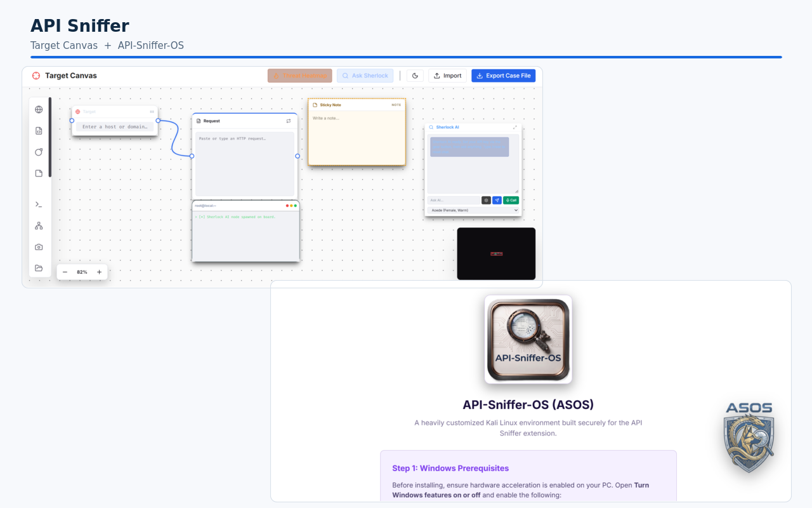Image resolution: width=812 pixels, height=508 pixels.
Task: Zoom out the canvas with the minus button
Action: (65, 272)
